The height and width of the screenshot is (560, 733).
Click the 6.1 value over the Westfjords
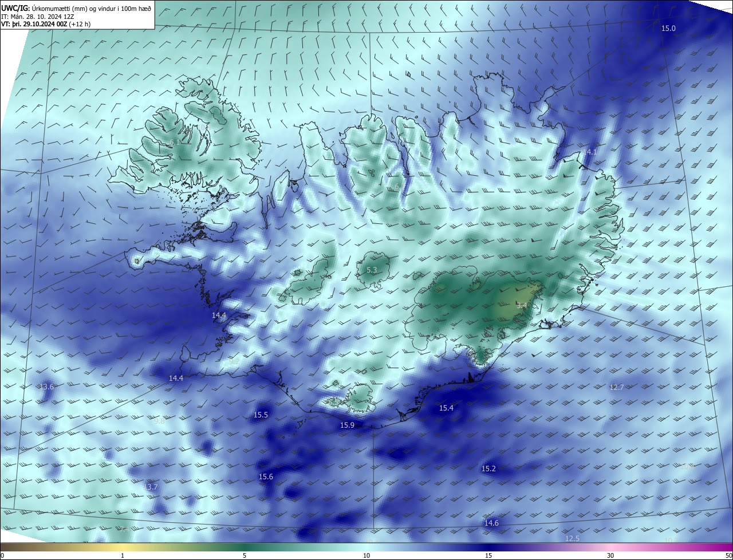pyautogui.click(x=175, y=141)
